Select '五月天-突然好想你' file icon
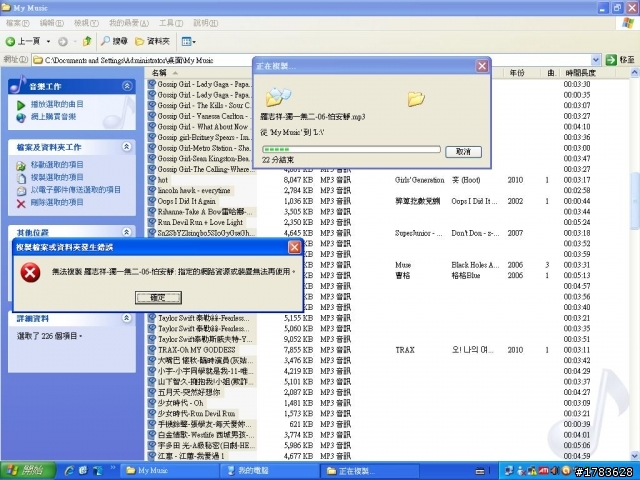640x480 pixels. pyautogui.click(x=152, y=392)
